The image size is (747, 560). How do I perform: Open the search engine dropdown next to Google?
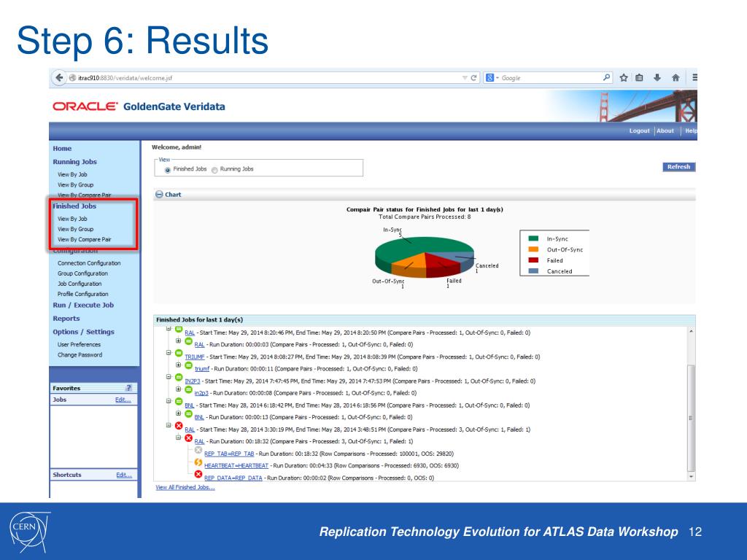[498, 77]
